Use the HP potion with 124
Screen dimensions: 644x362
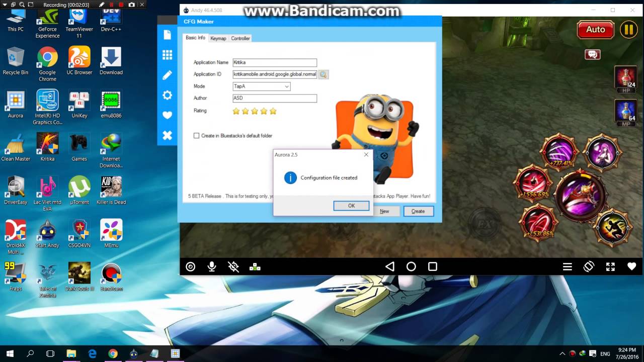(x=625, y=80)
